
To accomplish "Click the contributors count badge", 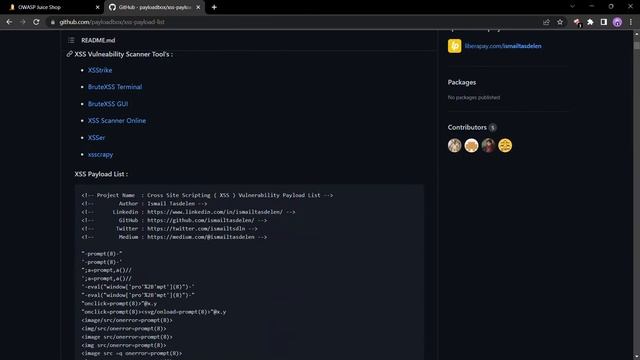I will click(493, 128).
